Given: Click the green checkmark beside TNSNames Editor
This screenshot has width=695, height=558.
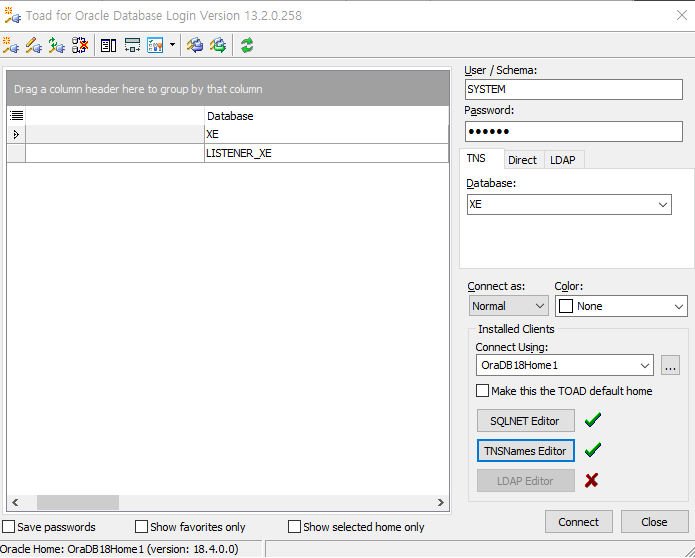Looking at the screenshot, I should (593, 450).
